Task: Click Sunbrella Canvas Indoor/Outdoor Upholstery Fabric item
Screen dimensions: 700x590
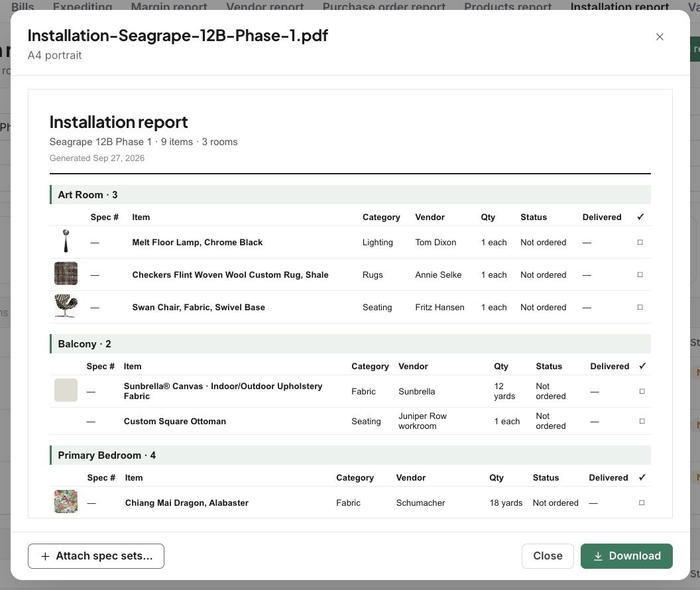Action: [223, 391]
